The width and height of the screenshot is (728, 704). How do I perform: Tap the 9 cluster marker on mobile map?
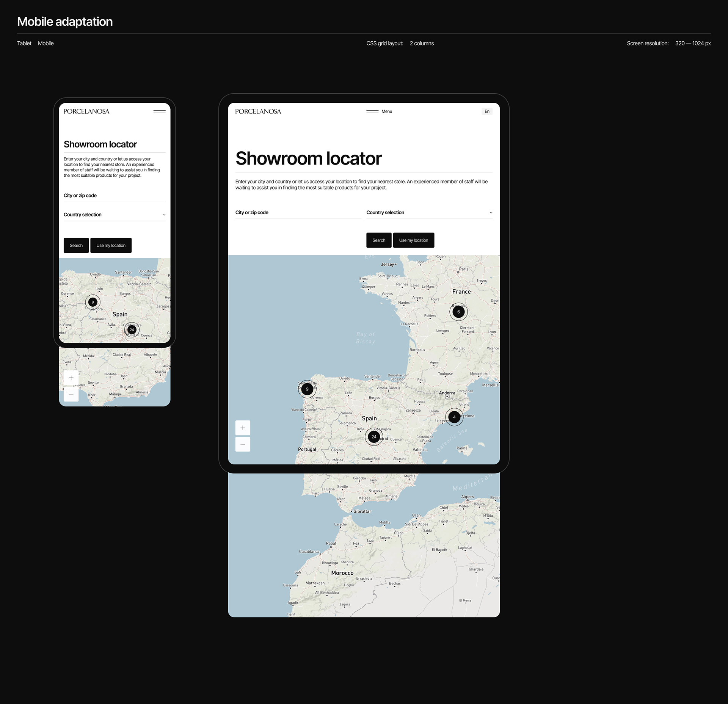(93, 302)
